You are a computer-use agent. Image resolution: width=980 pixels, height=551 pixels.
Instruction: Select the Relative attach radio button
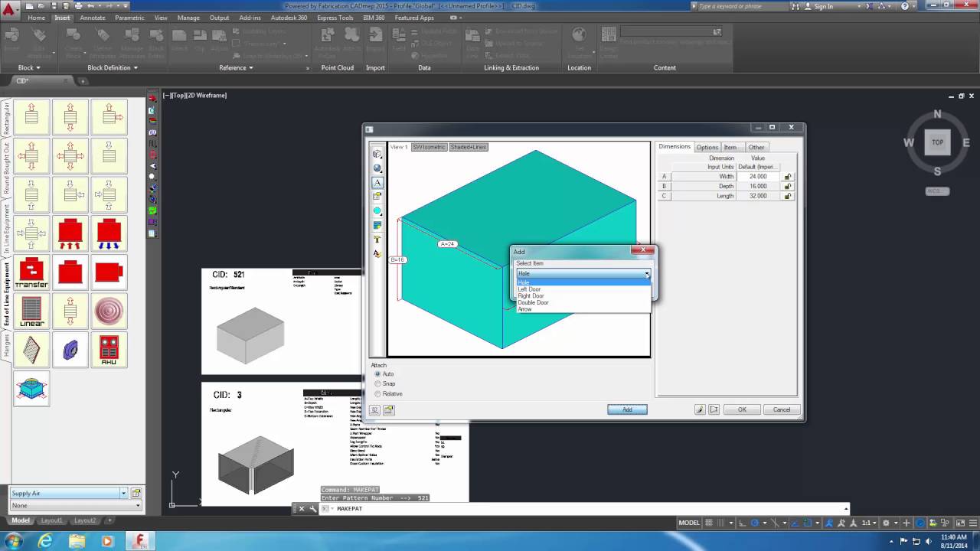(x=377, y=394)
